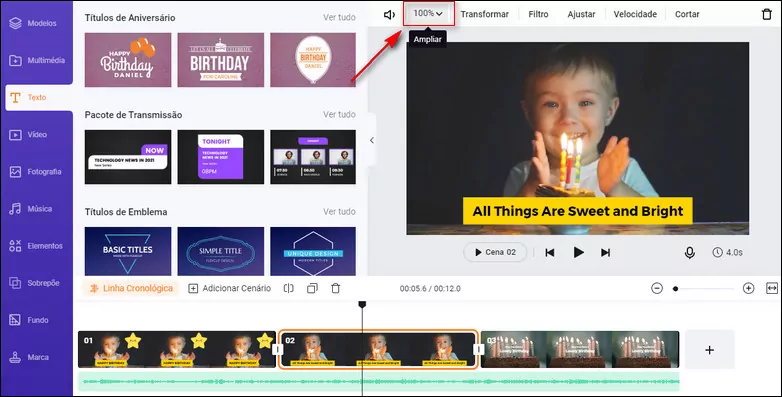Open the Cortar menu
The height and width of the screenshot is (397, 782).
coord(687,14)
